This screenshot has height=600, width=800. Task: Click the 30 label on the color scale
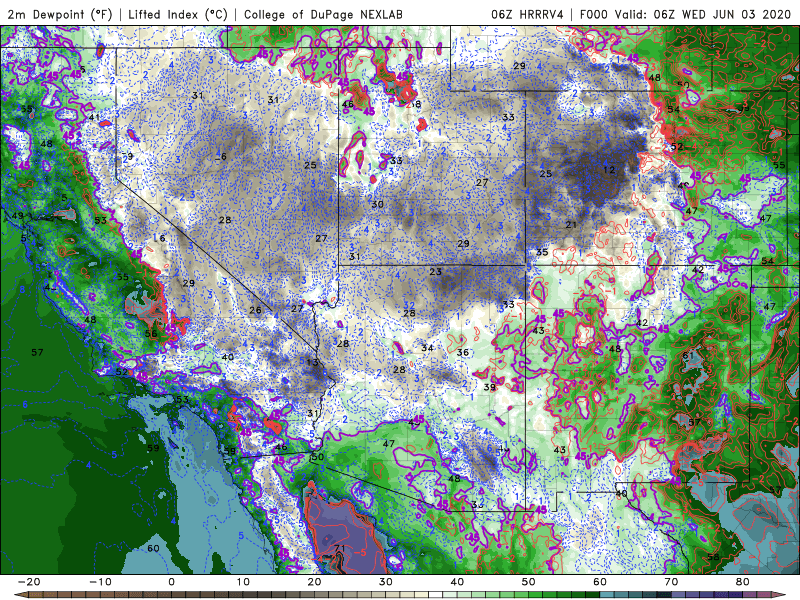(386, 582)
